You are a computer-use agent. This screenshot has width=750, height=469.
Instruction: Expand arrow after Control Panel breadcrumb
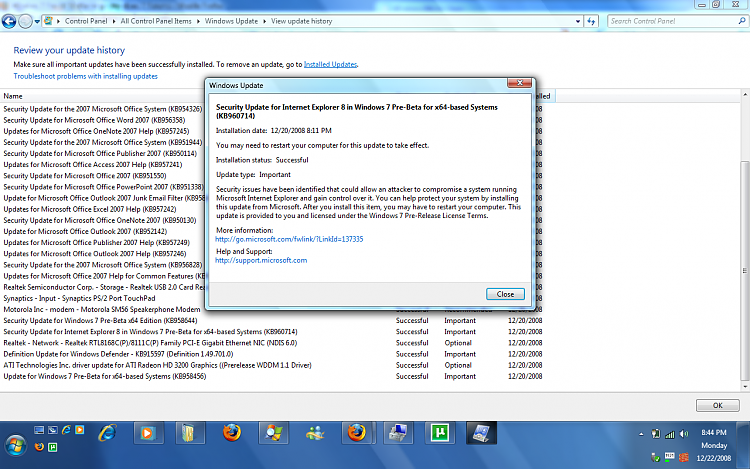(114, 21)
